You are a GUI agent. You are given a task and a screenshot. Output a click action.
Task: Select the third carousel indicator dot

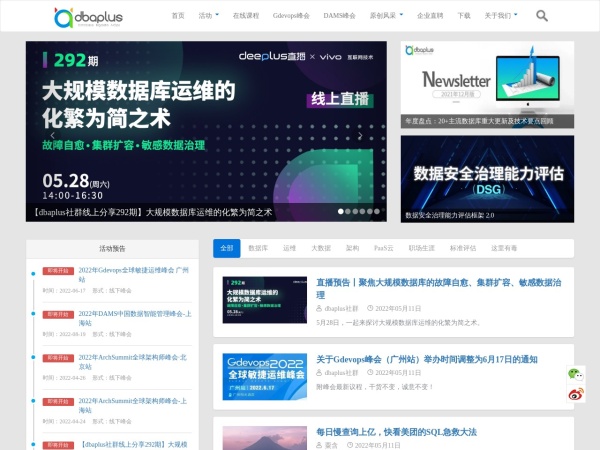pyautogui.click(x=355, y=211)
